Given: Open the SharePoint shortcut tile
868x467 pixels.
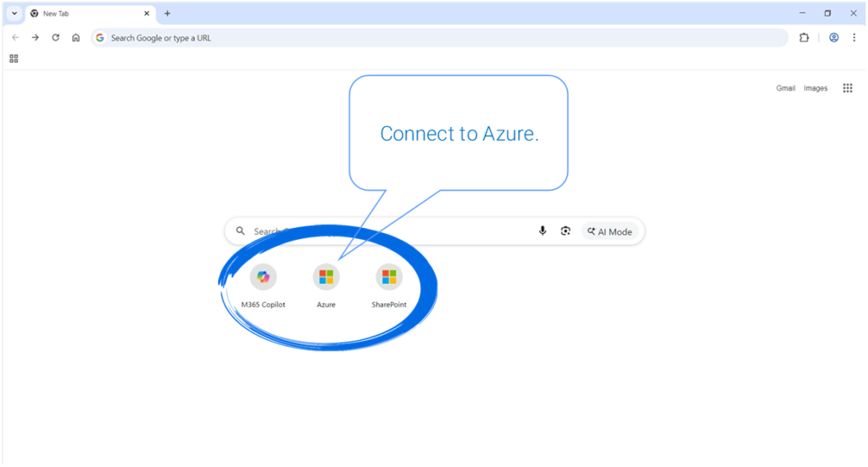Looking at the screenshot, I should 389,277.
